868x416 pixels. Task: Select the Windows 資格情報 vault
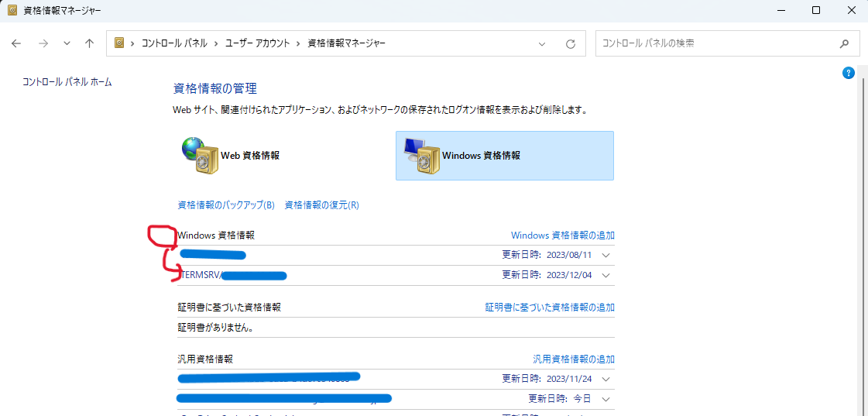pos(505,156)
